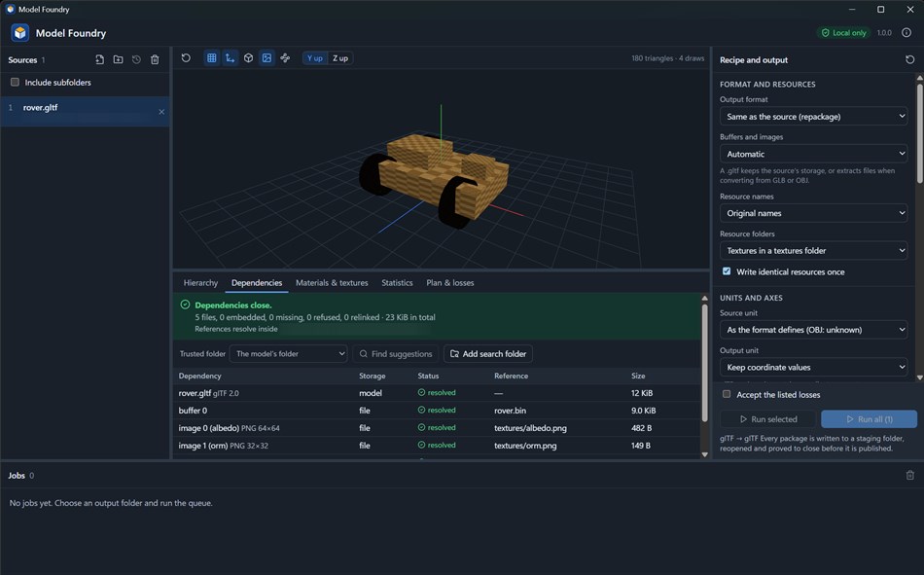Open recent sources history icon
Screen dimensions: 924x575
(136, 59)
